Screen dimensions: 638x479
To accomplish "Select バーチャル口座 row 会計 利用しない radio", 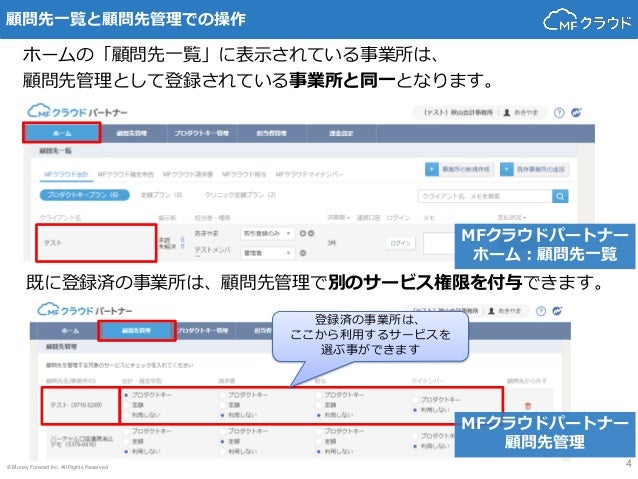I will 126,451.
